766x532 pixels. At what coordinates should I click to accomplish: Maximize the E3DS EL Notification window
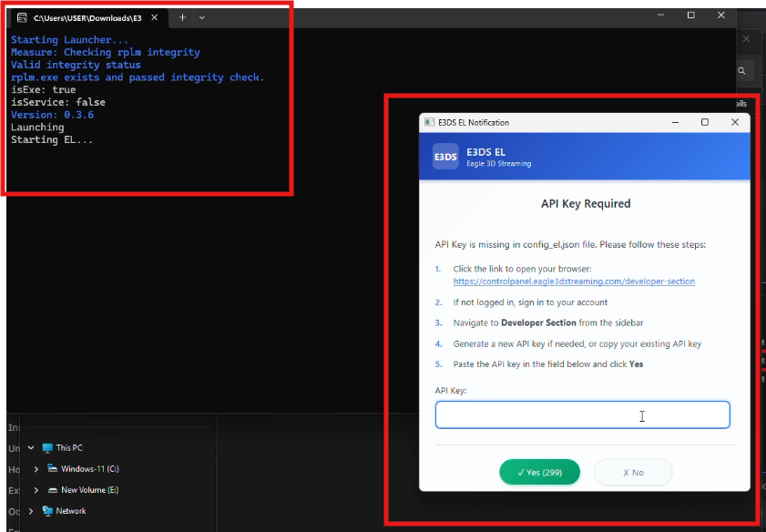[x=705, y=122]
